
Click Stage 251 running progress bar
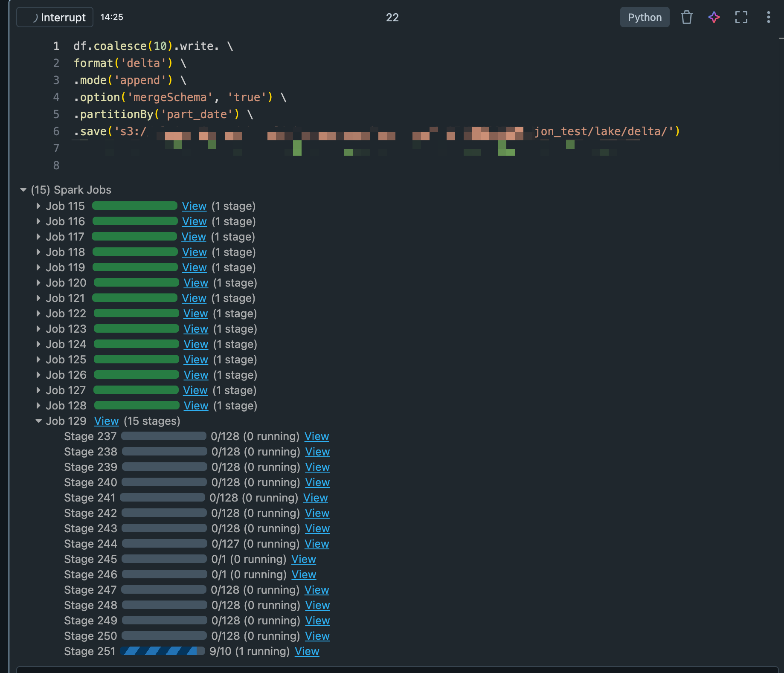click(x=163, y=651)
